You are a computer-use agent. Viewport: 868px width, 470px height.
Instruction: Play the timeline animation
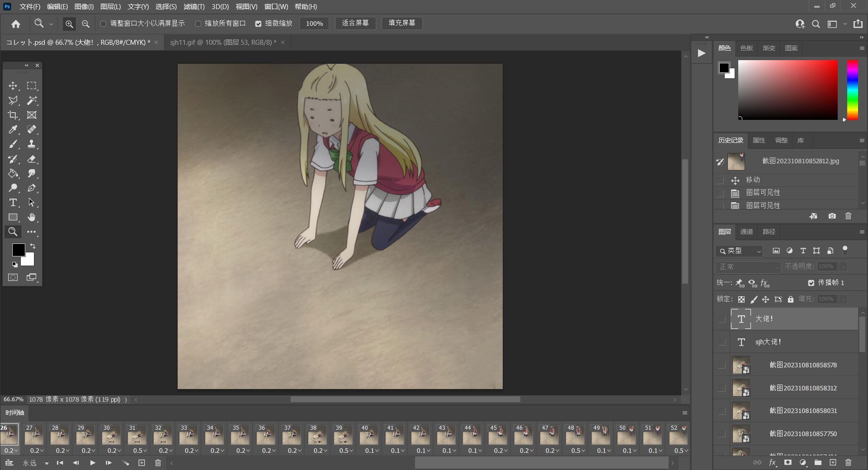[x=93, y=463]
